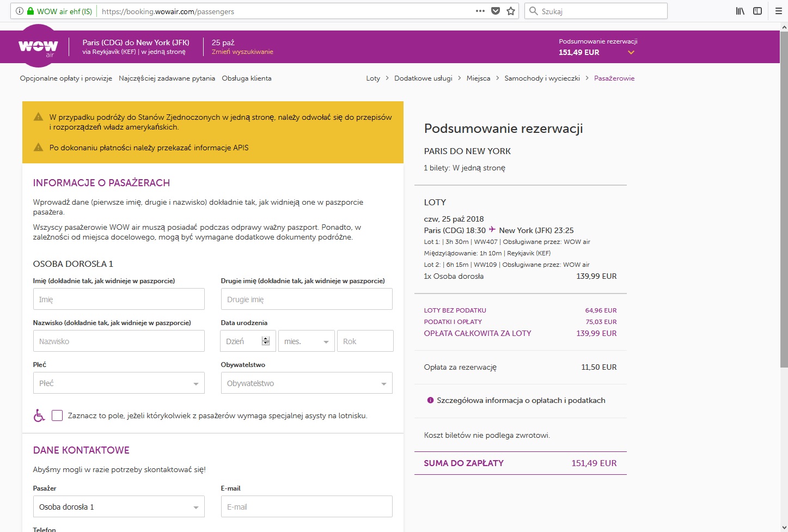Viewport: 788px width, 532px height.
Task: Click info icon beside Szczegółowa informacja
Action: pos(430,400)
